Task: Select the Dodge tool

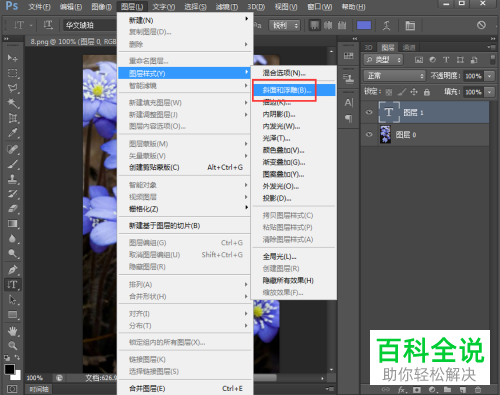Action: tap(12, 254)
